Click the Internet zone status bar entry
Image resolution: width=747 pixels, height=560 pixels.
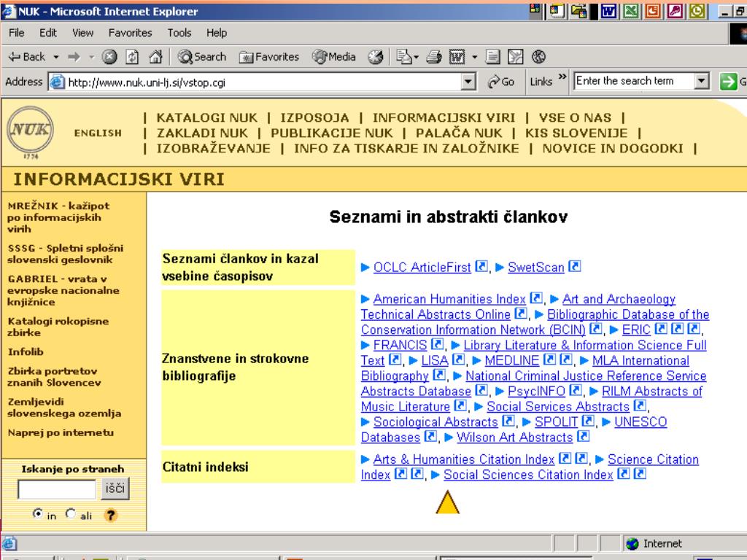click(654, 543)
